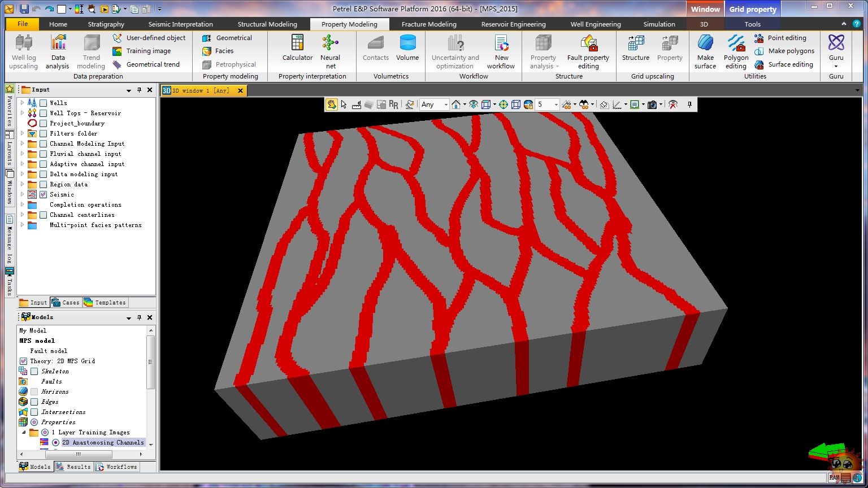Screen dimensions: 868x488
Task: Check the Intersections checkbox in Models
Action: 34,412
